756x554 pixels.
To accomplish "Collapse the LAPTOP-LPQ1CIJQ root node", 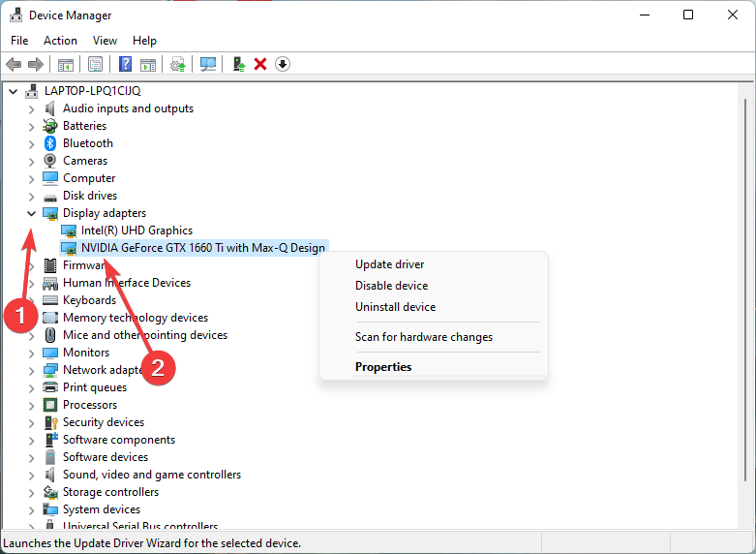I will (13, 91).
